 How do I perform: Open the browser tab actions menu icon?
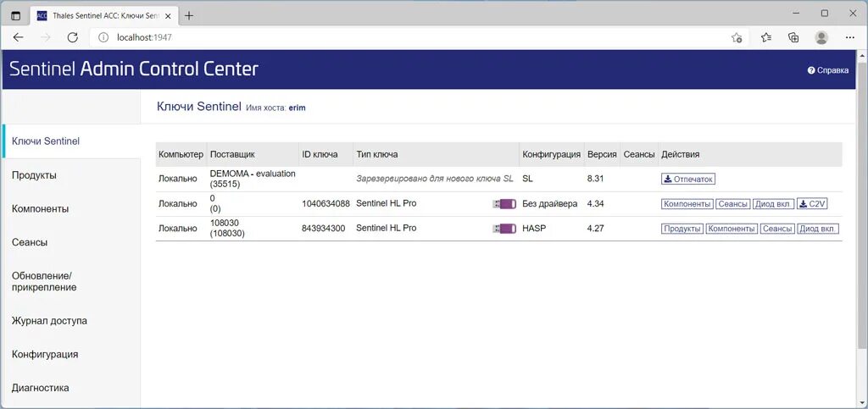point(15,16)
